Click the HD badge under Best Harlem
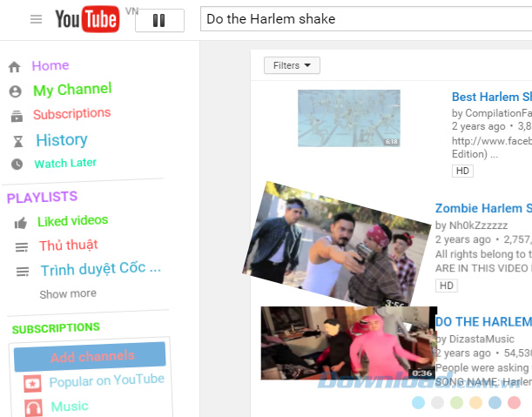This screenshot has width=532, height=417. pyautogui.click(x=462, y=171)
